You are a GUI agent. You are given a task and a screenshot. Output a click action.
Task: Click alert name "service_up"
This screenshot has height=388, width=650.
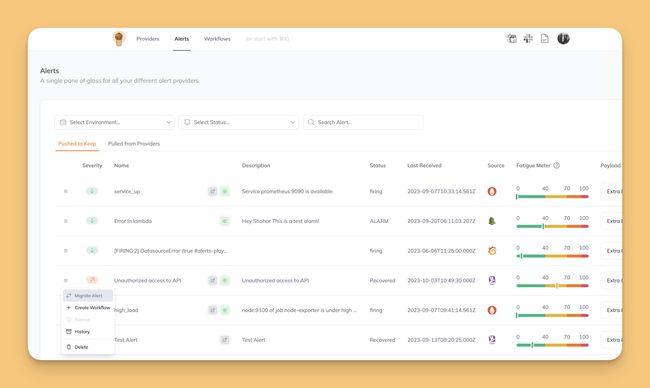click(127, 192)
